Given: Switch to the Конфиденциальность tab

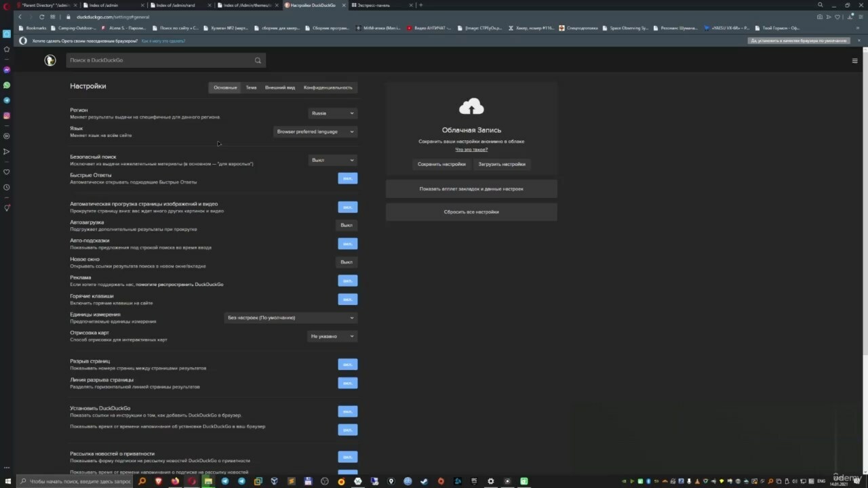Looking at the screenshot, I should [x=328, y=87].
